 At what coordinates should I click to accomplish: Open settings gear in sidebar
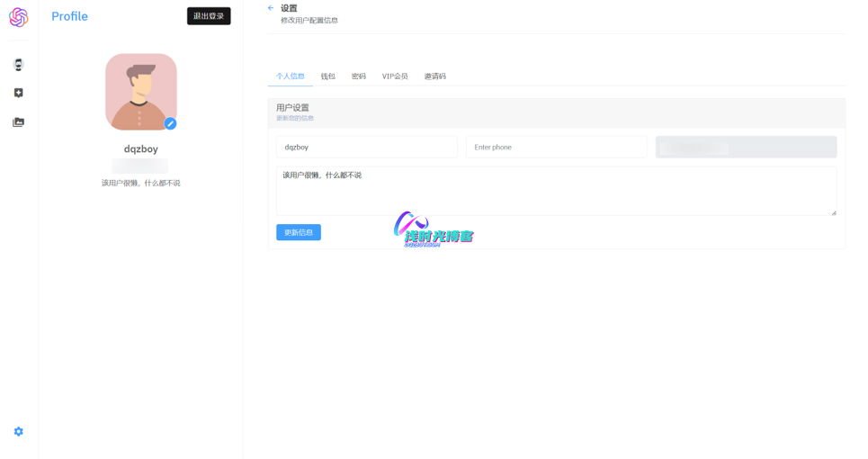pos(18,431)
